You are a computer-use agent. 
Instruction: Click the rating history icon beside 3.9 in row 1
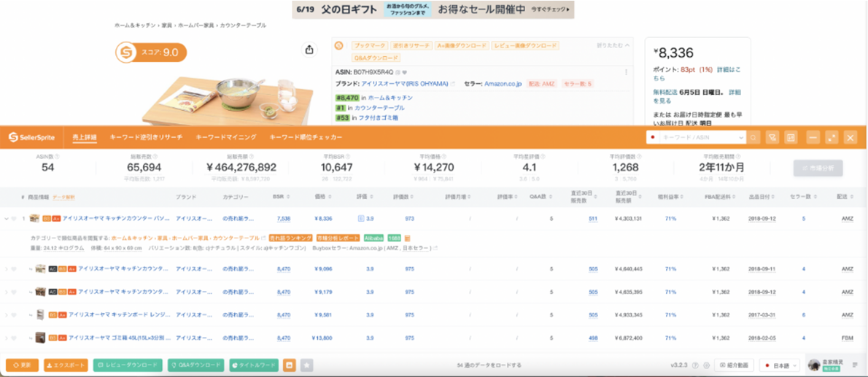pos(360,219)
